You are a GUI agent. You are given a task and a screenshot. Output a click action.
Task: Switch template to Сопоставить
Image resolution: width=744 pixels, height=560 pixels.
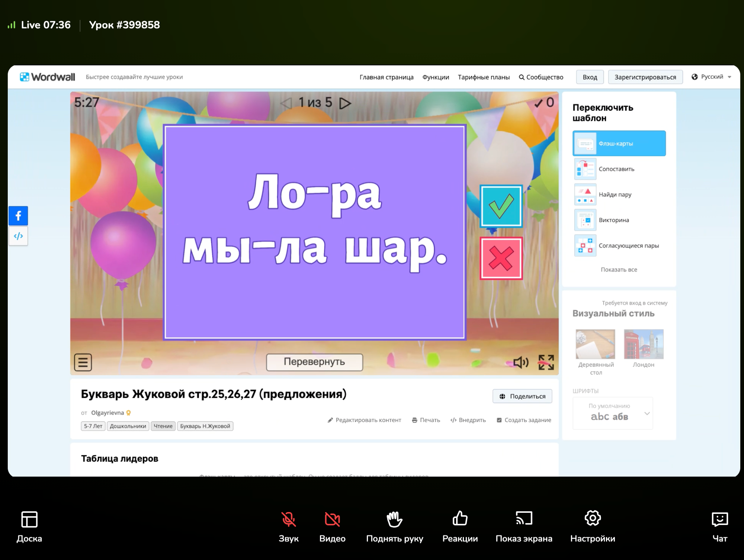tap(619, 169)
